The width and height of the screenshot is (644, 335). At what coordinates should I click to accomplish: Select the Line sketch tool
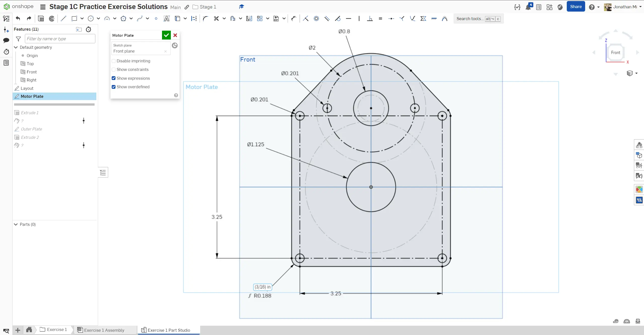63,18
